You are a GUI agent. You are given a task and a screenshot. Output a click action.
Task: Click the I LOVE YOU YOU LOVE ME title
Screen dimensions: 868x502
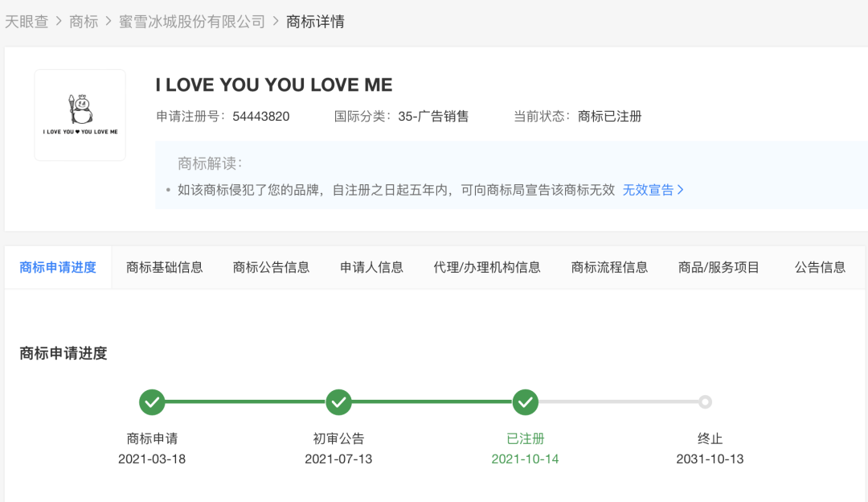274,85
